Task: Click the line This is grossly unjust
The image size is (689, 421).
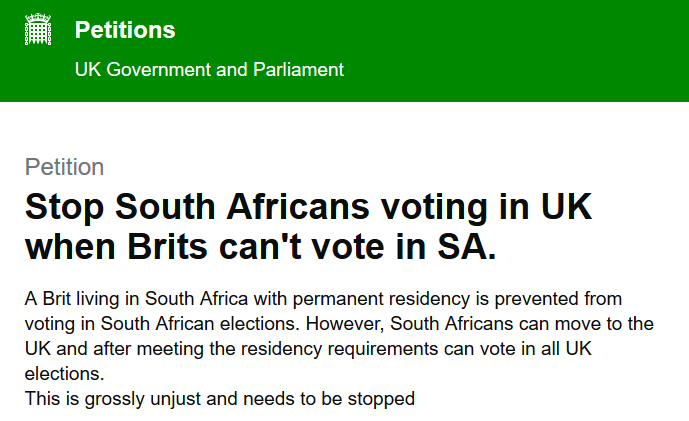Action: click(220, 399)
